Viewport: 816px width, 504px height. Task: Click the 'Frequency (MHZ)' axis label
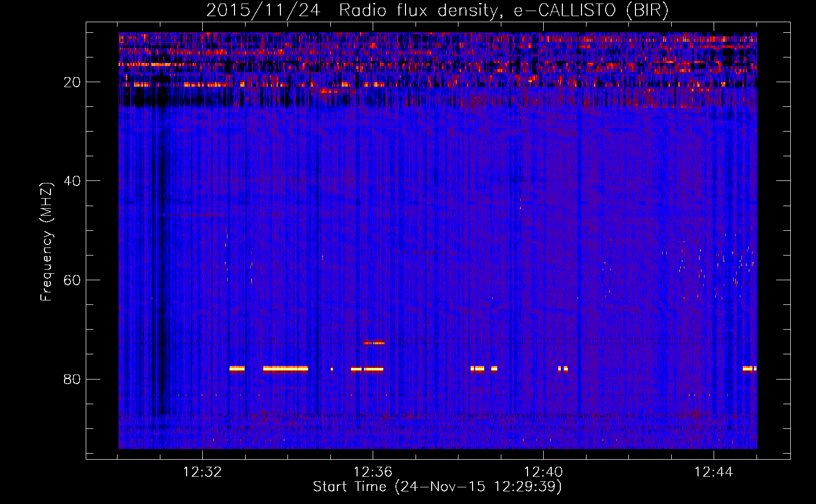coord(46,242)
